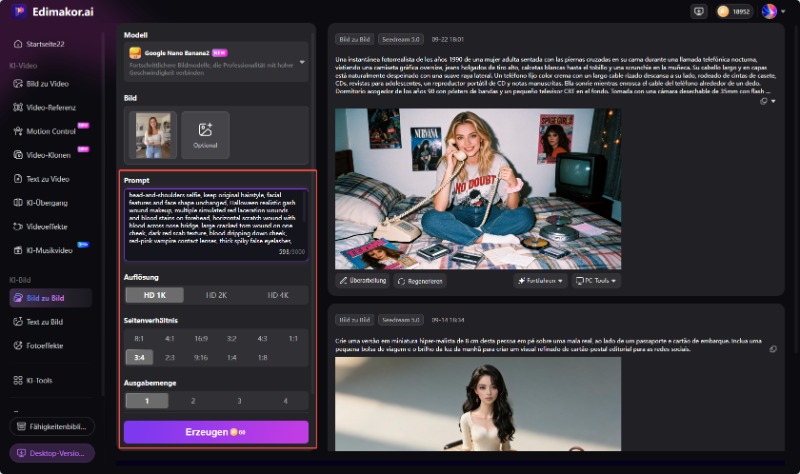
Task: Open Video-Referenz in sidebar
Action: (45, 107)
